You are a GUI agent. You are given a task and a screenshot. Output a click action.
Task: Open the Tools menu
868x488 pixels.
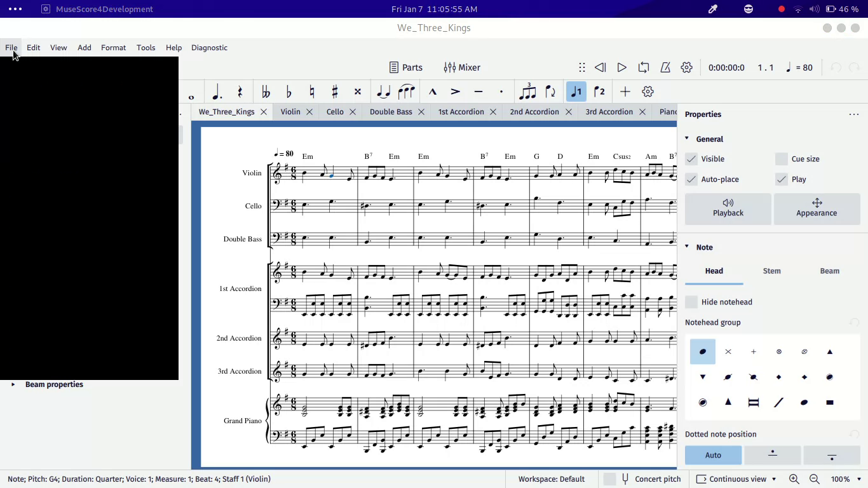146,48
